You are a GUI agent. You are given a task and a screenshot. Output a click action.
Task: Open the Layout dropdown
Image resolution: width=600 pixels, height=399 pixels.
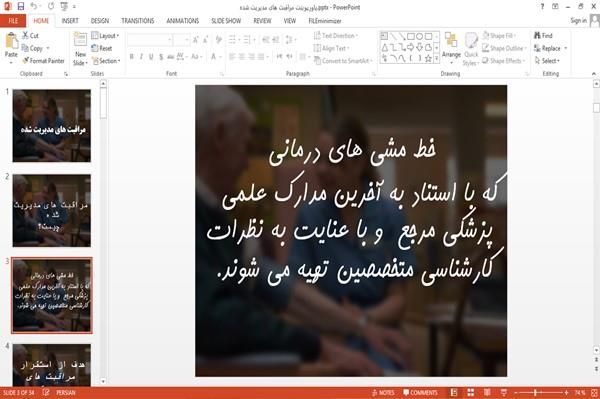105,36
